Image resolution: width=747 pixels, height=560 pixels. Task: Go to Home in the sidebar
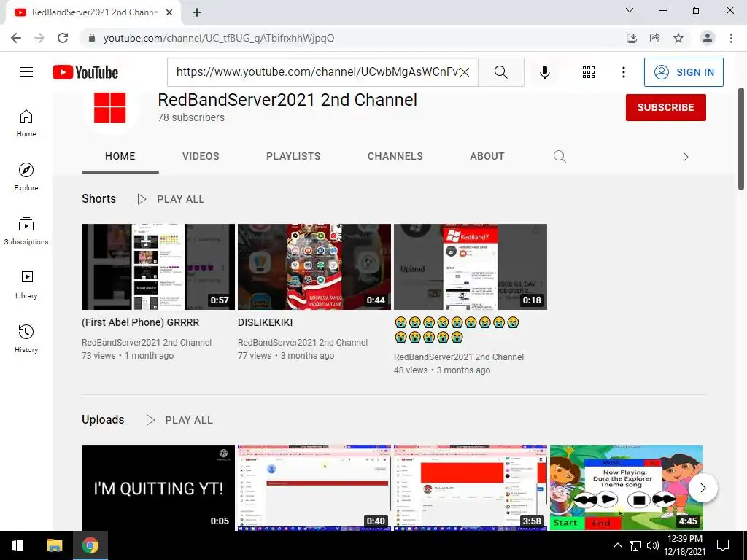pyautogui.click(x=26, y=122)
